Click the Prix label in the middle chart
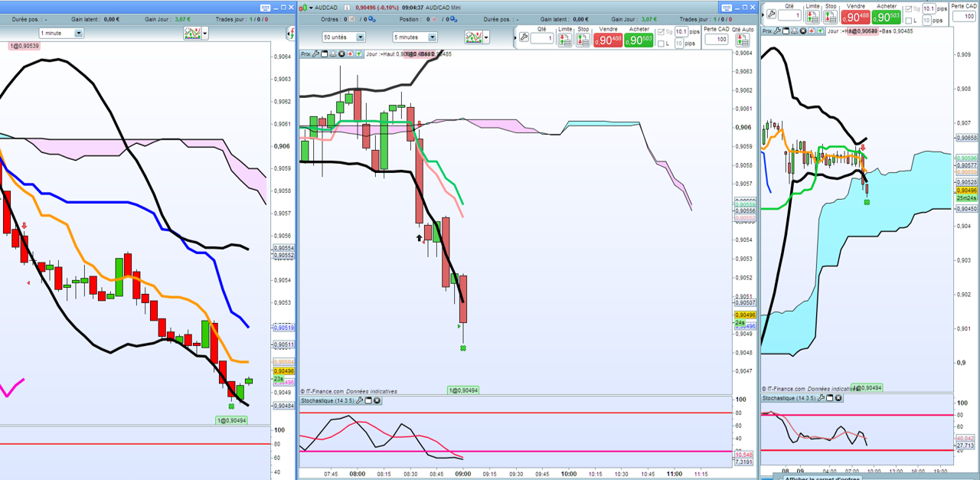Image resolution: width=980 pixels, height=480 pixels. pyautogui.click(x=305, y=54)
